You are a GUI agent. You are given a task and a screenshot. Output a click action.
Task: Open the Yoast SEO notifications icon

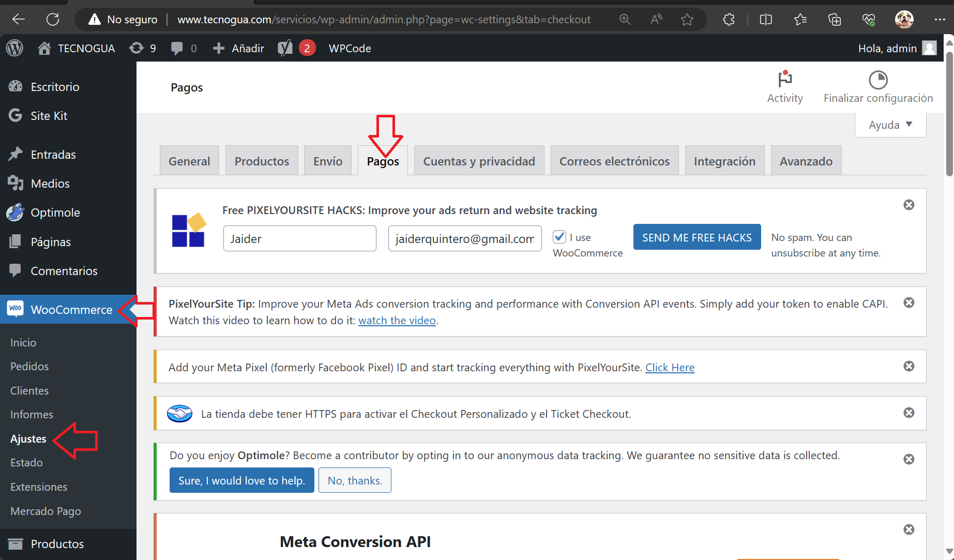(x=297, y=48)
